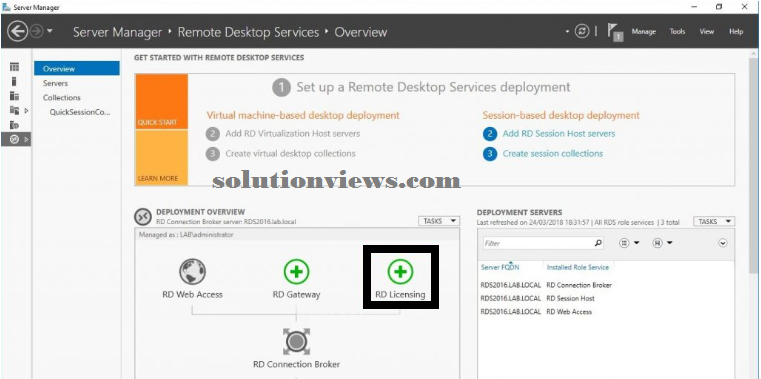Select Overview in the navigation pane
The height and width of the screenshot is (379, 761).
[77, 68]
